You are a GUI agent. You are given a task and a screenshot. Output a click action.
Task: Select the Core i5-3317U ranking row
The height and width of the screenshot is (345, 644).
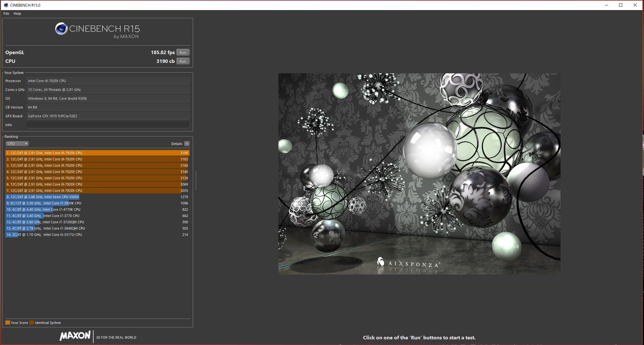(x=97, y=235)
